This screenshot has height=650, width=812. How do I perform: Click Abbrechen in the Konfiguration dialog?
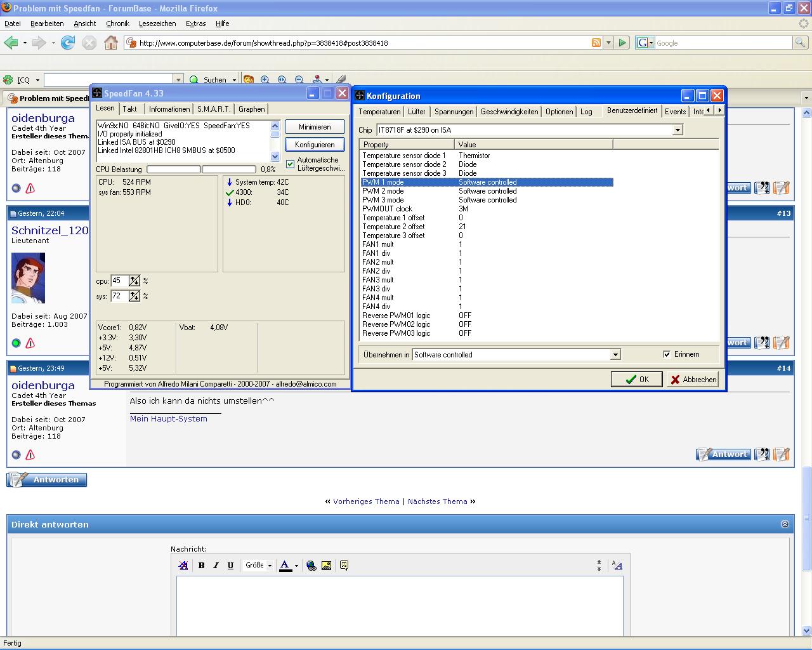[692, 379]
